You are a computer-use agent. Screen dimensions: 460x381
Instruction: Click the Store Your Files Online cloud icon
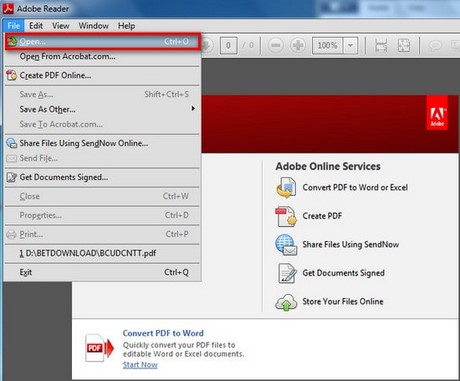(x=286, y=302)
